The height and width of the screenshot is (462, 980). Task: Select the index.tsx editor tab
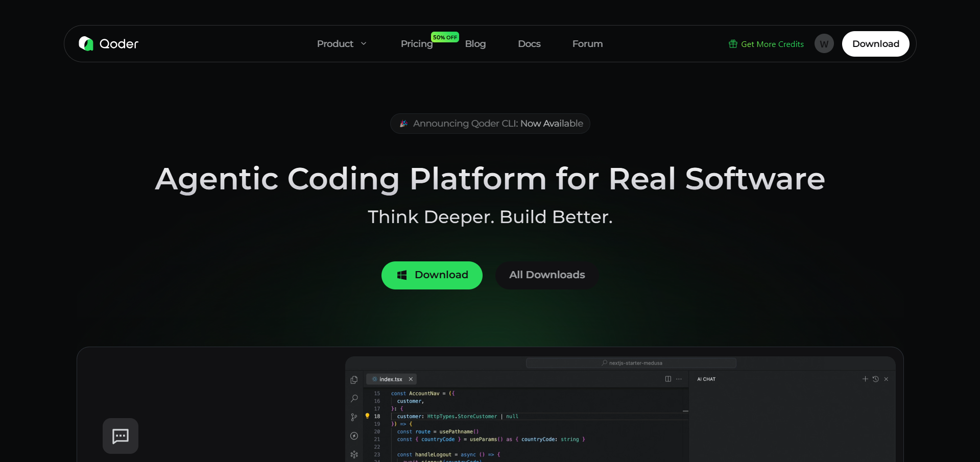390,379
